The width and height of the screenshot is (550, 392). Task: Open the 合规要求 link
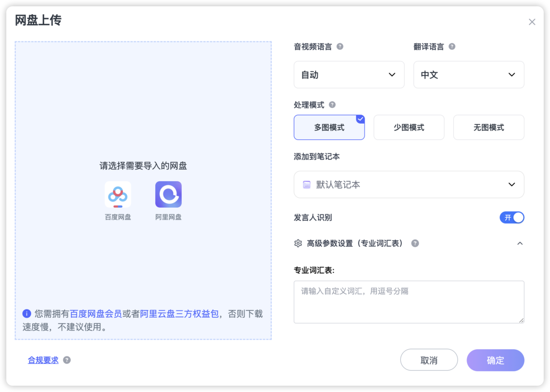pos(43,360)
